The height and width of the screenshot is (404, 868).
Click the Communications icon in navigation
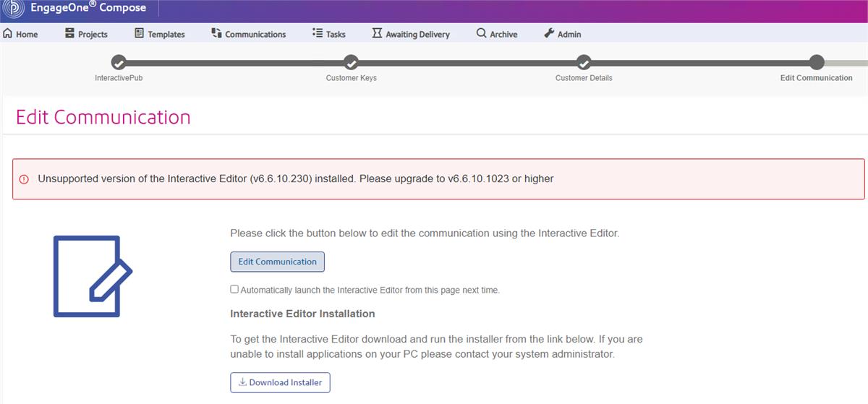click(216, 33)
